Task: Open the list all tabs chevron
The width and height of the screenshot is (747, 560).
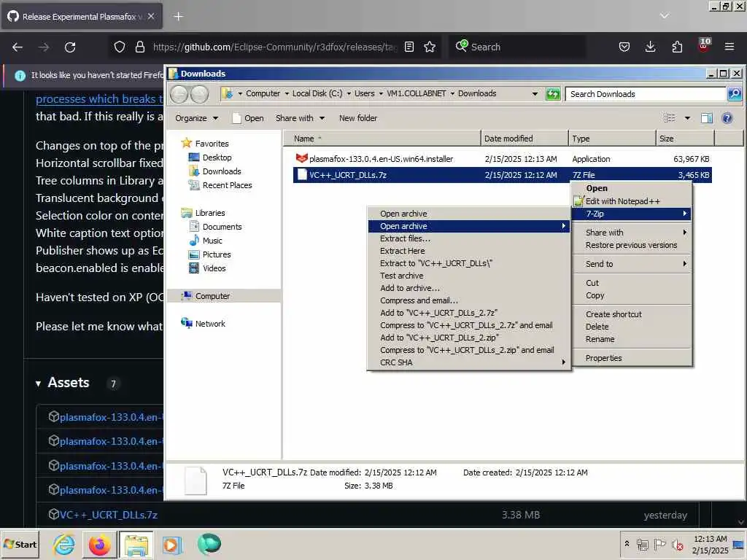Action: pos(664,16)
